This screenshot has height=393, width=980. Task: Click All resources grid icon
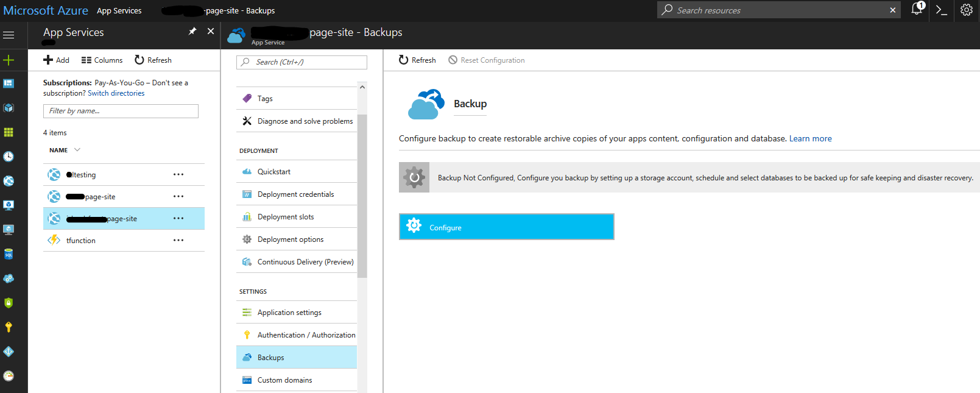[x=9, y=132]
